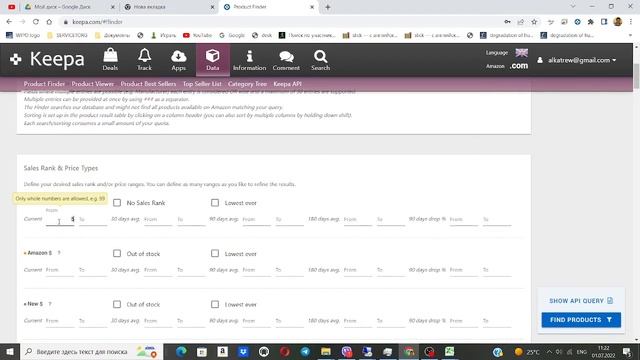Open the Search magnifier icon
The image size is (640, 360).
coord(320,60)
